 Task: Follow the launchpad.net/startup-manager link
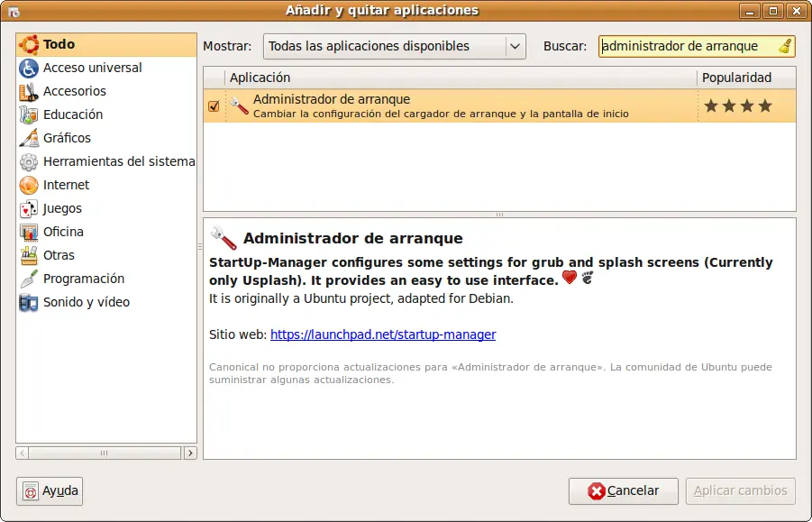[382, 334]
